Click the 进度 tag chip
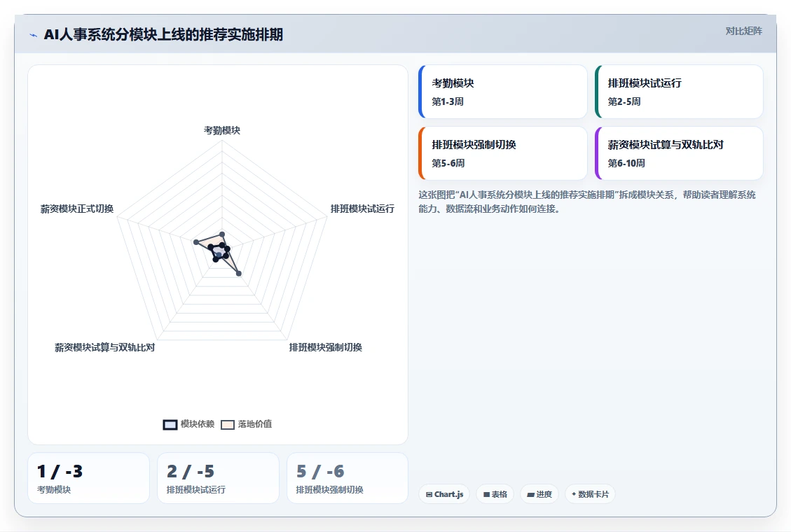791x532 pixels. pos(539,494)
